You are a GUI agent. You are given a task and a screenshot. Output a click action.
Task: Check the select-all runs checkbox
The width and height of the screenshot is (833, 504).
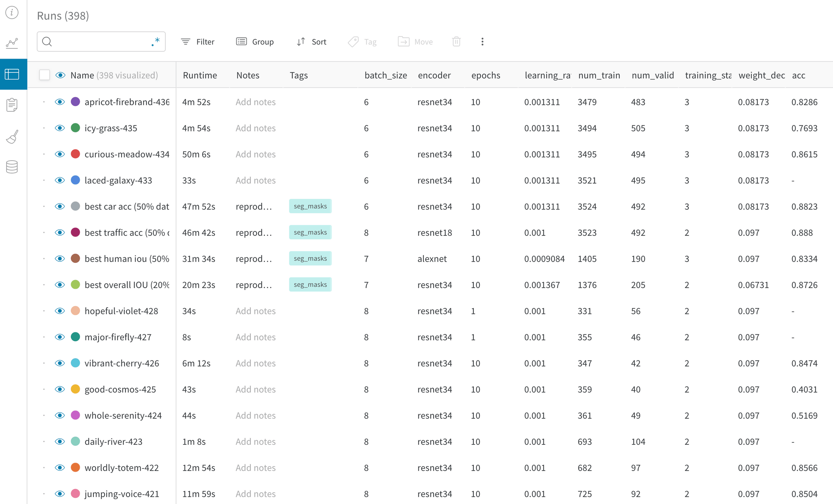click(x=44, y=75)
